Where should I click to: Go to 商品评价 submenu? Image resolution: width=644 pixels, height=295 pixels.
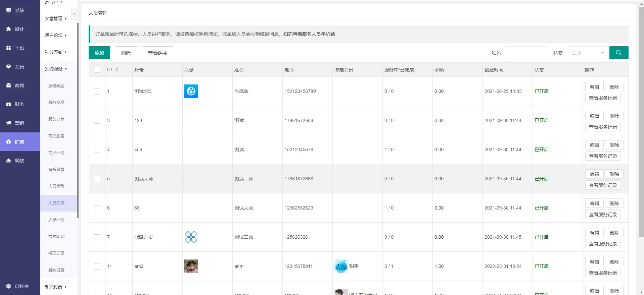(x=56, y=153)
